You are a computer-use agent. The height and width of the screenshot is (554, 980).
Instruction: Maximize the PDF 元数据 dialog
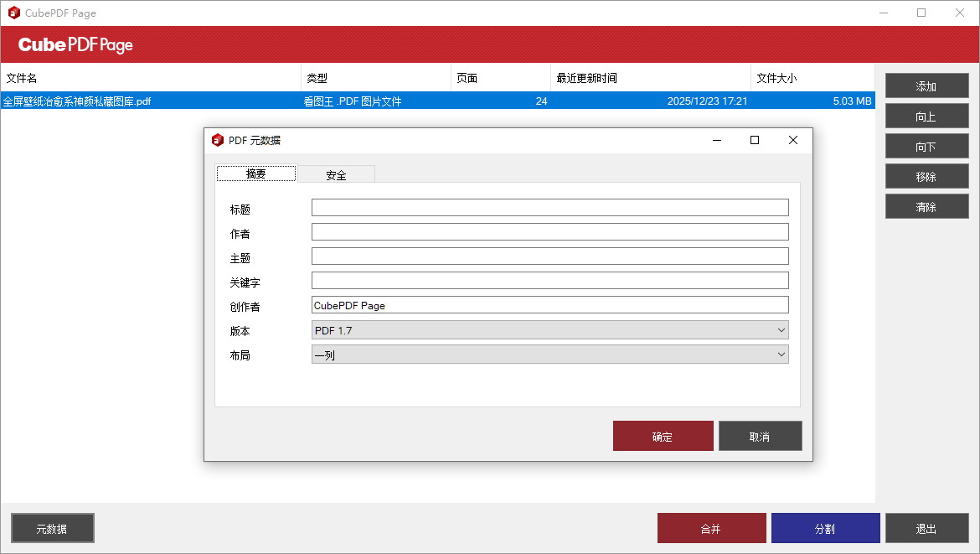pyautogui.click(x=755, y=140)
